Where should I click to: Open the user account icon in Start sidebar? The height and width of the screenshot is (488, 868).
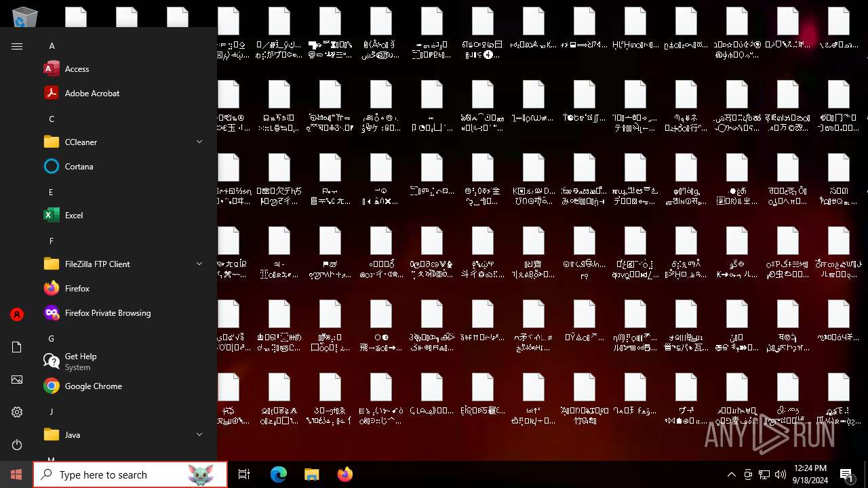coord(17,314)
